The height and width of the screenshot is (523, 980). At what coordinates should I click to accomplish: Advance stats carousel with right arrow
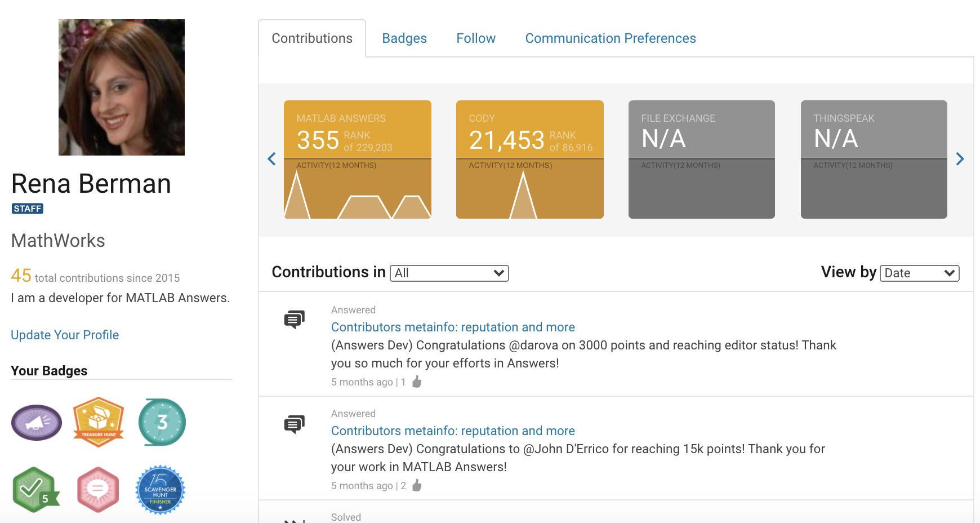point(960,159)
